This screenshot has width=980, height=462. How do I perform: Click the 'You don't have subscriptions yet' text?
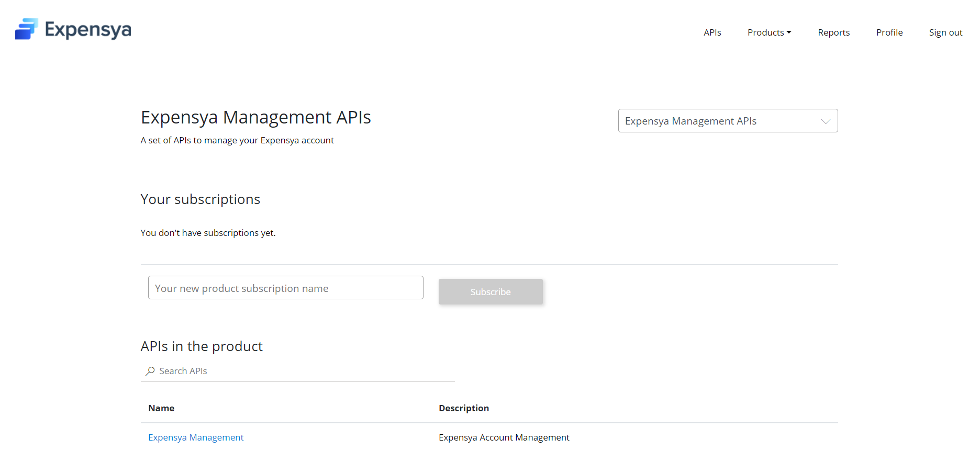[x=208, y=233]
